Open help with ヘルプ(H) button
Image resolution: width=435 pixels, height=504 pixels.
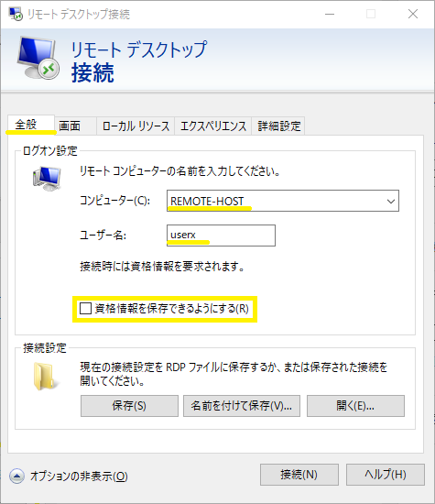(386, 475)
